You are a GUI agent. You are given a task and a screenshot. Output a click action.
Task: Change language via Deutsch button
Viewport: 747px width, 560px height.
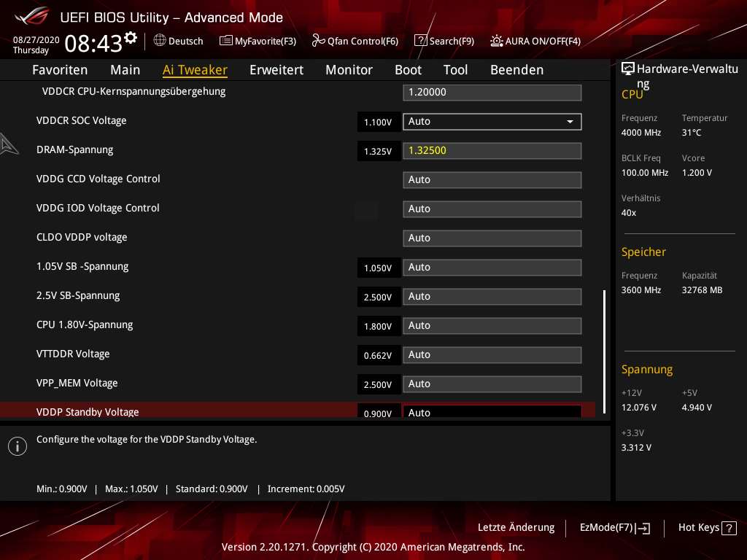178,41
